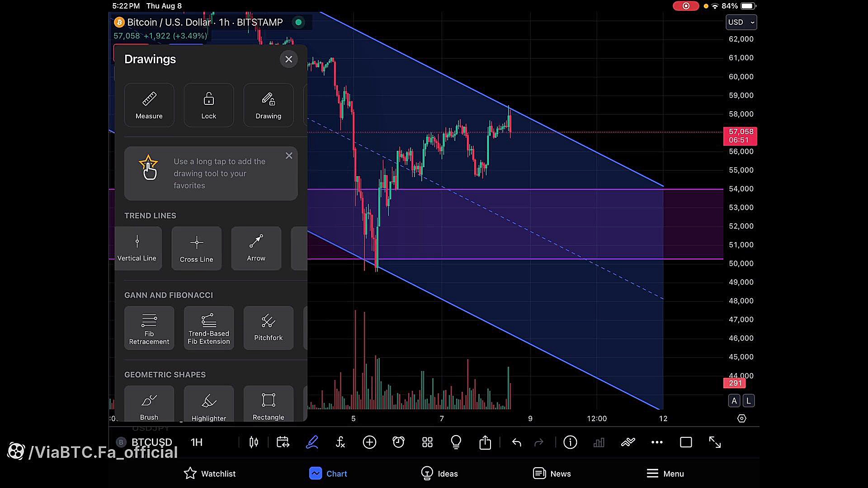The height and width of the screenshot is (488, 868).
Task: Open the candlestick chart type selector
Action: coord(254,442)
